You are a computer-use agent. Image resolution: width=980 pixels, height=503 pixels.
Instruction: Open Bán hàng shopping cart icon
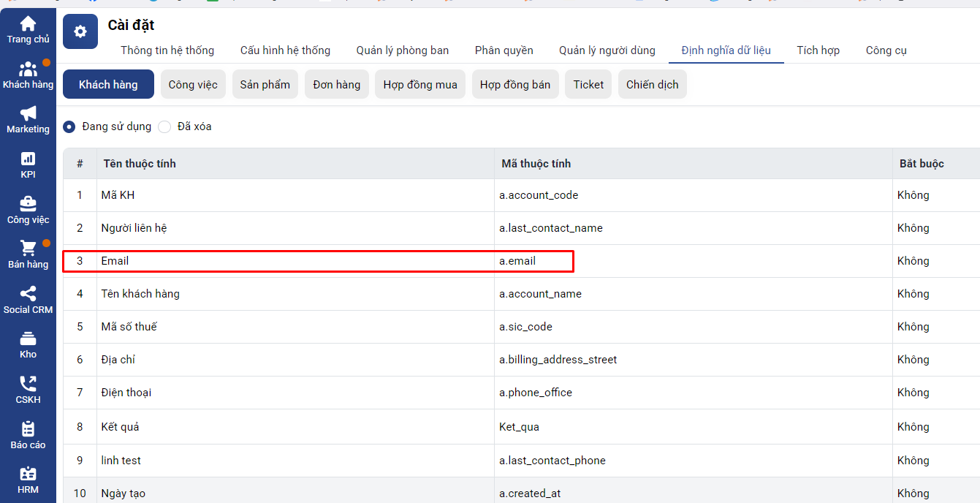pyautogui.click(x=28, y=249)
